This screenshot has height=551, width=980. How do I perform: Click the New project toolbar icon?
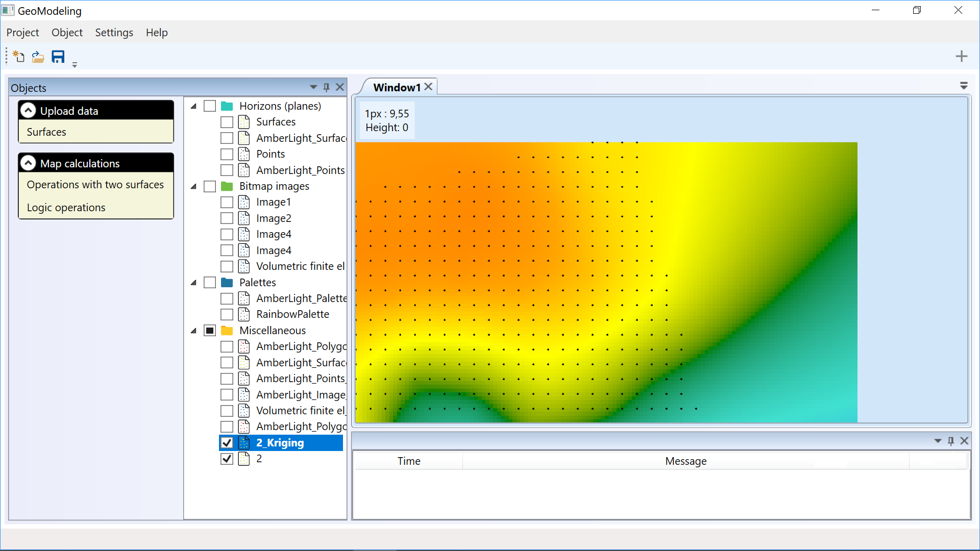tap(18, 57)
